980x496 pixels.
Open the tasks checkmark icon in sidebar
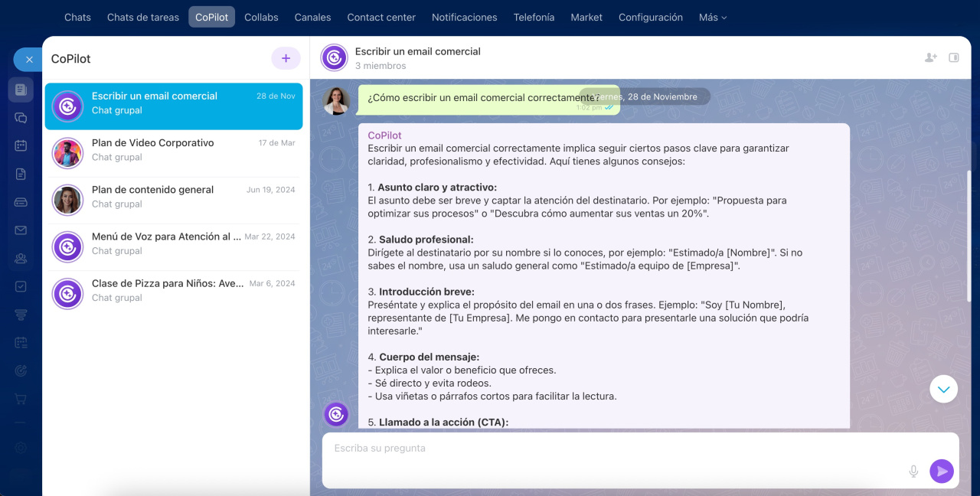click(21, 286)
